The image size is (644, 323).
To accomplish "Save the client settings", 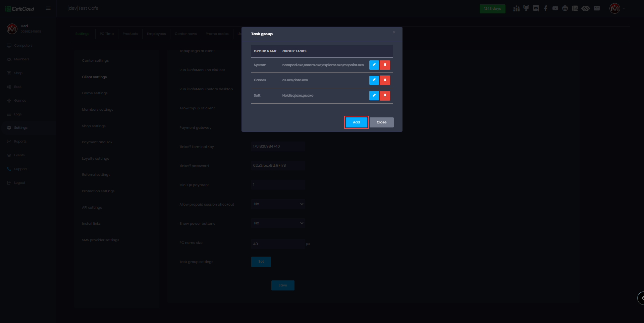I will pyautogui.click(x=283, y=285).
